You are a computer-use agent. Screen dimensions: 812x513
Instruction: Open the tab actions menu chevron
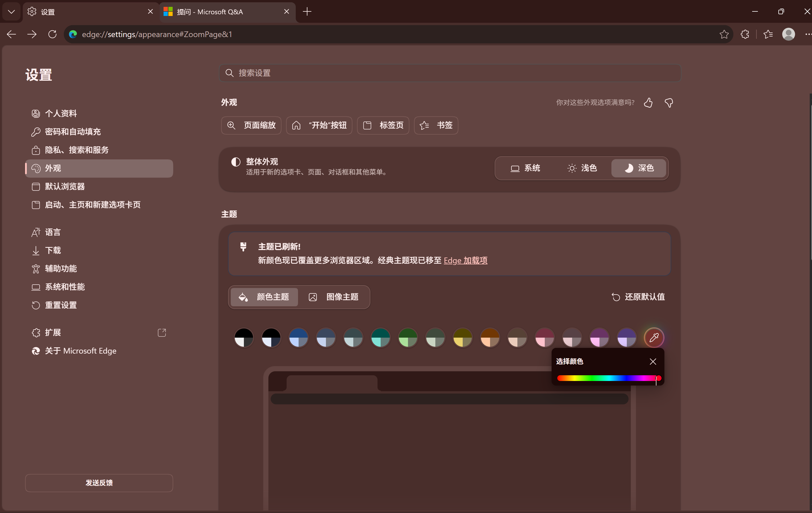pyautogui.click(x=11, y=12)
